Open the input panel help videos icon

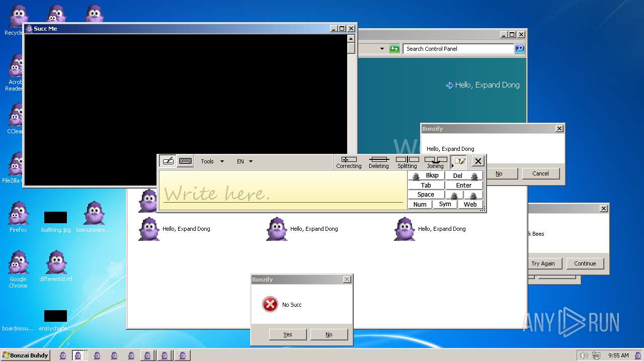click(x=458, y=161)
